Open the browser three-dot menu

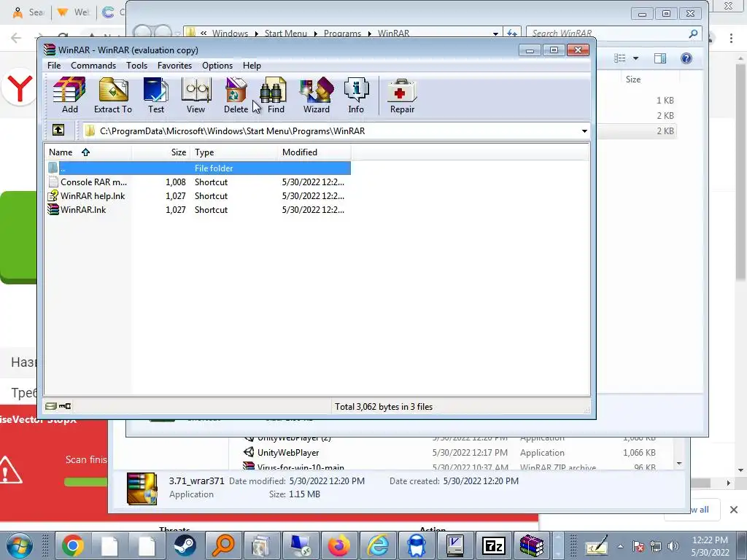[731, 38]
